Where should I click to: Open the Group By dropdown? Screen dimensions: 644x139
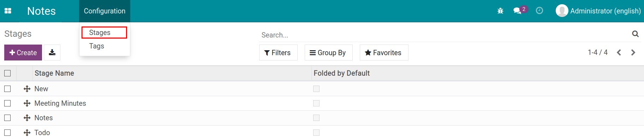(x=328, y=52)
